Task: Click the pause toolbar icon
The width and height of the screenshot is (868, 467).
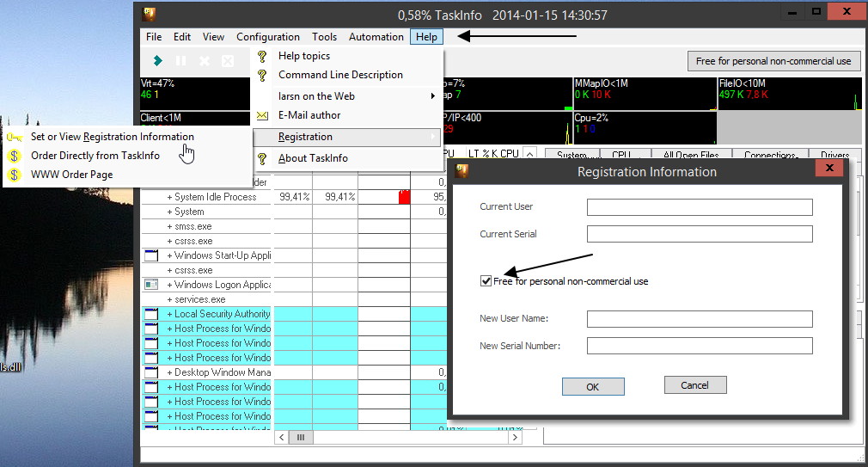Action: click(180, 60)
